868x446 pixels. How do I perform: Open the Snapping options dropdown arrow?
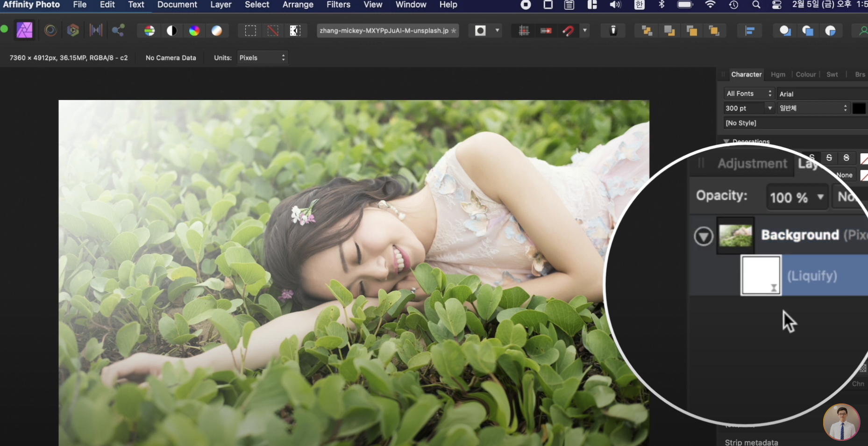tap(585, 31)
